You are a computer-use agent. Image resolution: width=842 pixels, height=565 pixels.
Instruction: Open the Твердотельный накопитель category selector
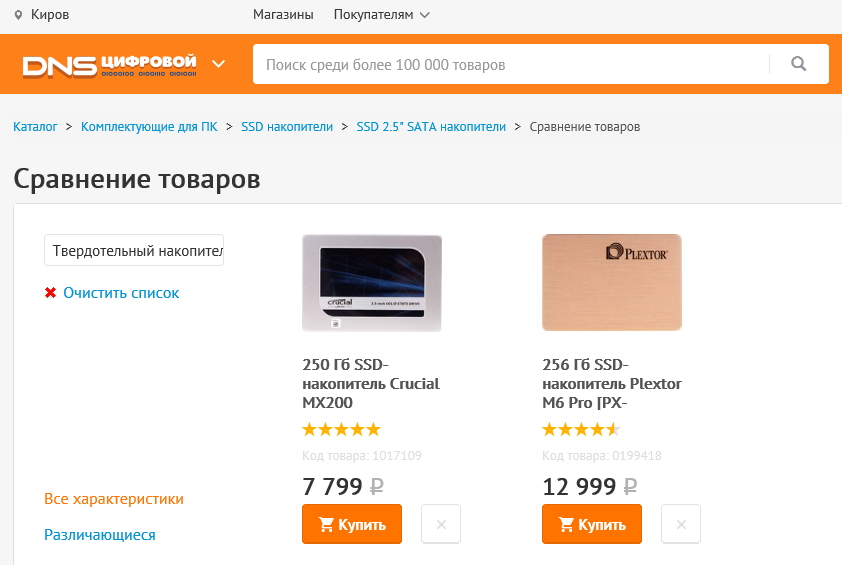pos(134,250)
